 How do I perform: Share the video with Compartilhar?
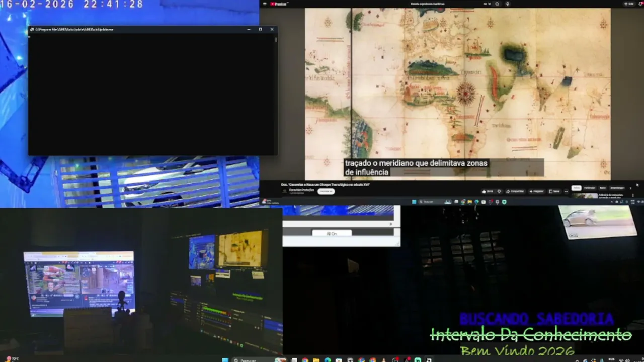[x=515, y=191]
